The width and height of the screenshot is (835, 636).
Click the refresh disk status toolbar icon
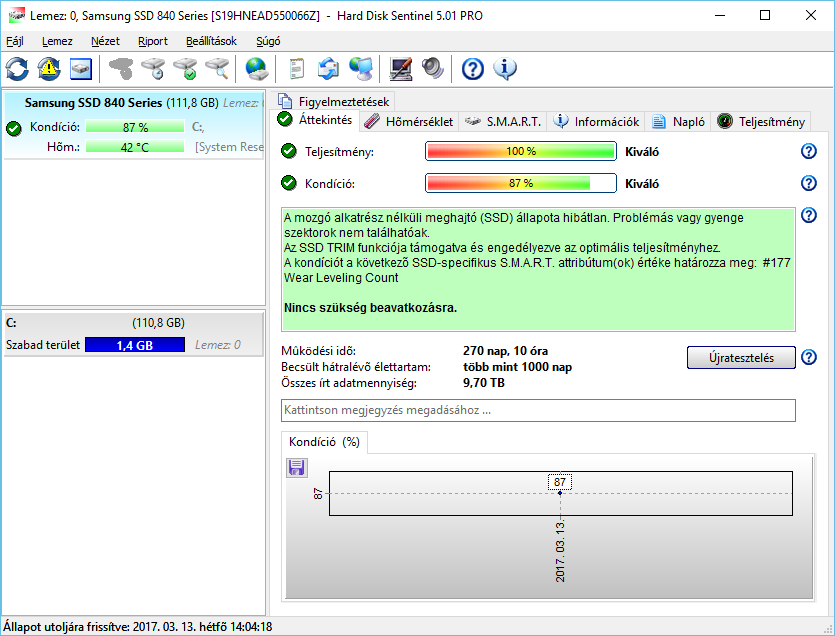17,69
